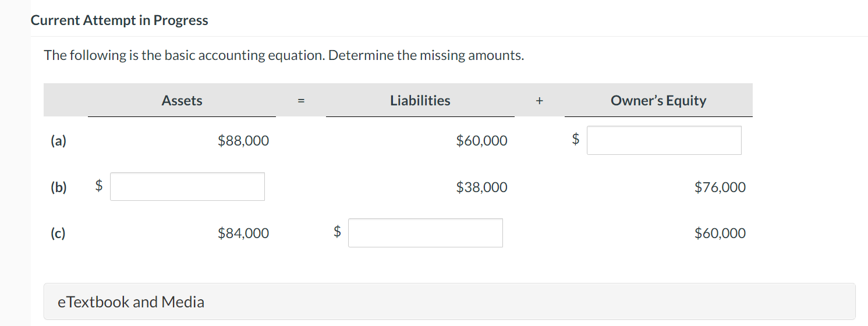Select the $76,000 owner's equity value

(720, 187)
